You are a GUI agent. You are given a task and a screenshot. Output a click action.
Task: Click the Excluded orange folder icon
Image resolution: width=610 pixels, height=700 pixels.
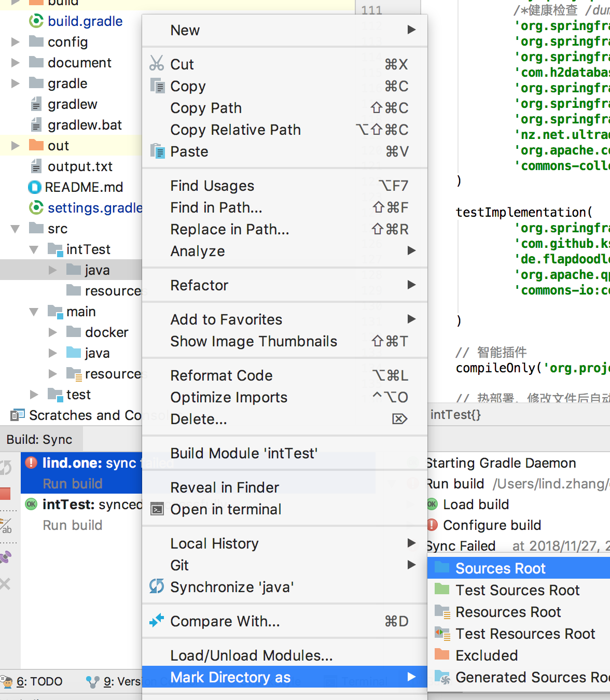click(x=442, y=654)
